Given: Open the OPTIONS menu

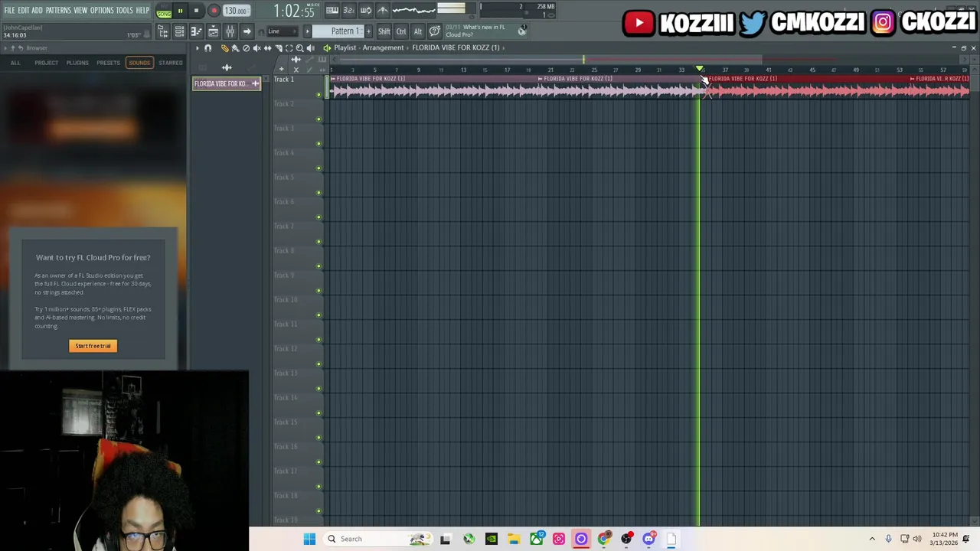Looking at the screenshot, I should [102, 10].
